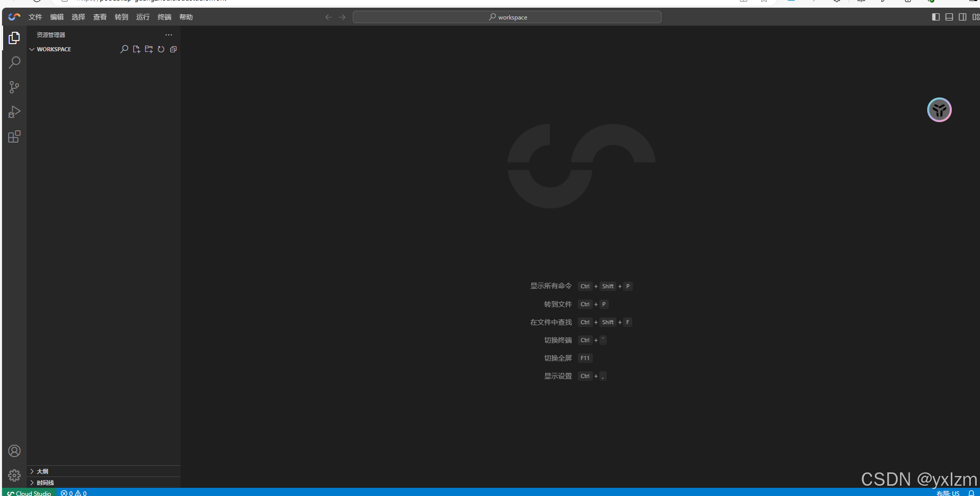Open the Source Control view
This screenshot has width=980, height=496.
[14, 87]
